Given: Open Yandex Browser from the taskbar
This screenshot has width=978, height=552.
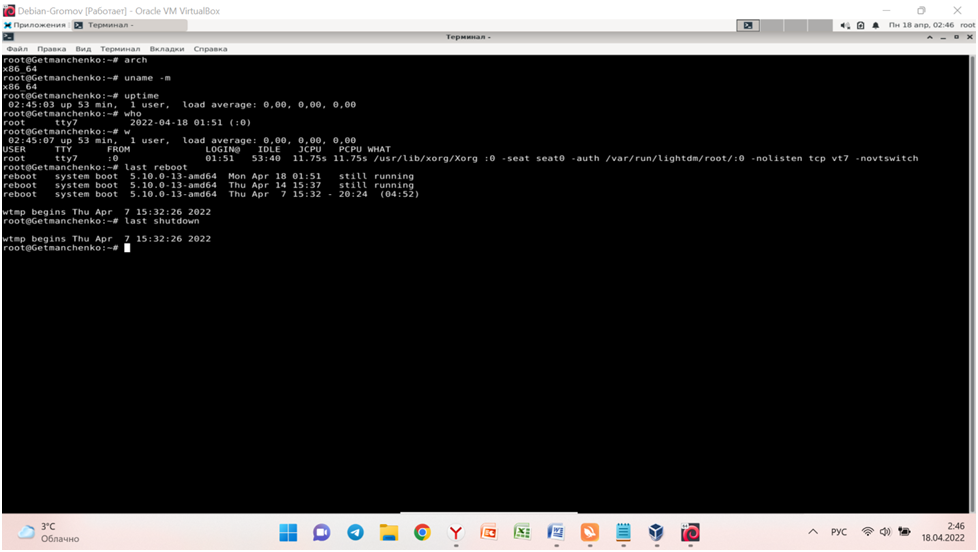Looking at the screenshot, I should point(456,532).
